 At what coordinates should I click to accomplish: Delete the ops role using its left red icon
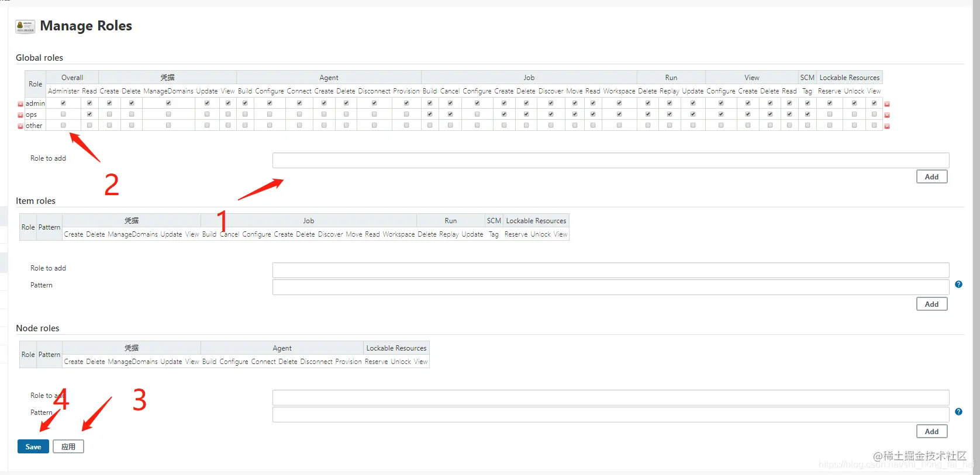(20, 115)
